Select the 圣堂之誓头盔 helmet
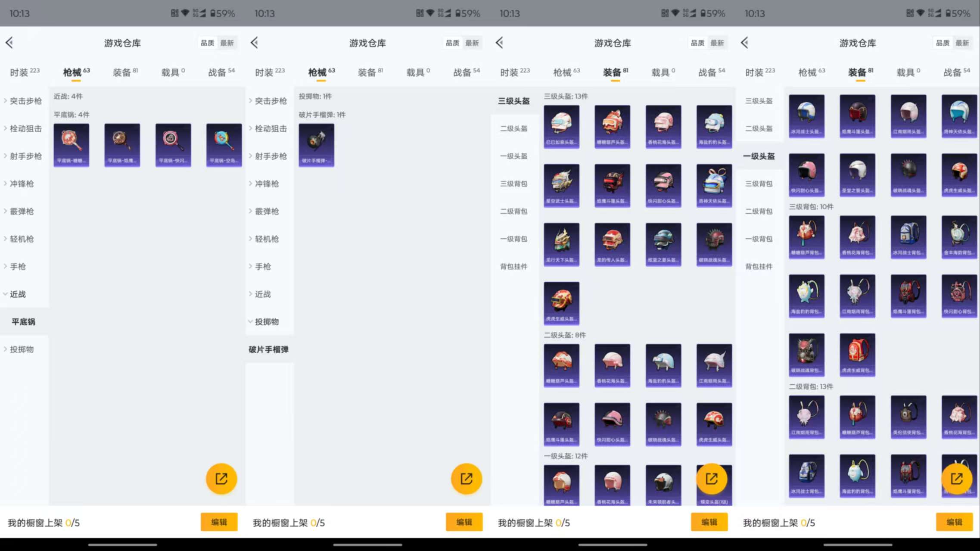Image resolution: width=980 pixels, height=551 pixels. pos(858,175)
